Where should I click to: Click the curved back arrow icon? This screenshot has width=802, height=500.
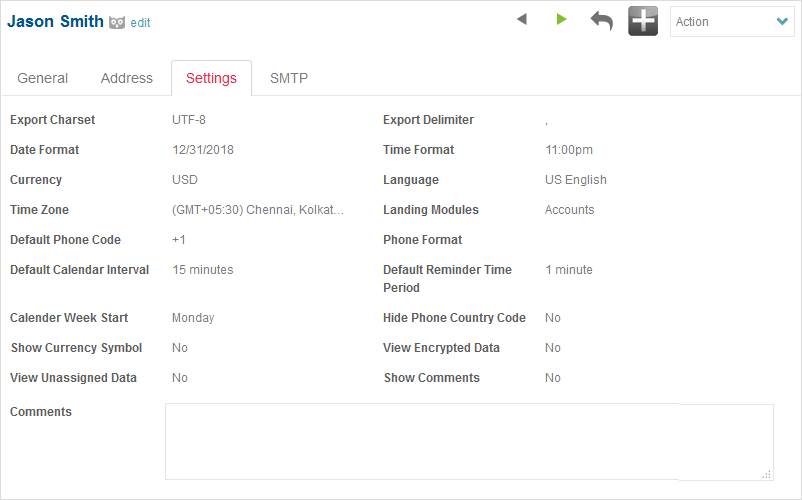(602, 21)
